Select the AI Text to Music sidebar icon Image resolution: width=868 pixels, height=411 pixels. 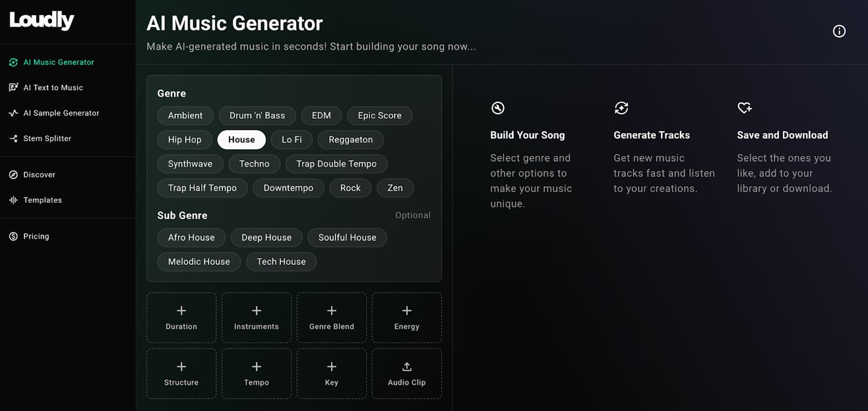click(14, 87)
